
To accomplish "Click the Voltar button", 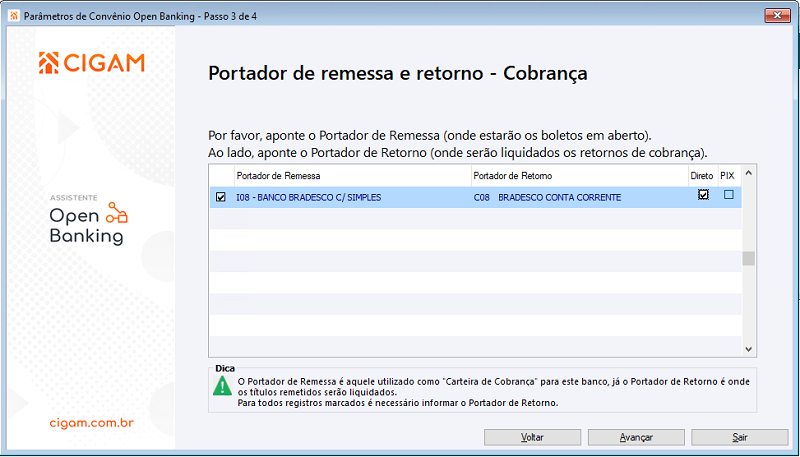I will (x=532, y=437).
